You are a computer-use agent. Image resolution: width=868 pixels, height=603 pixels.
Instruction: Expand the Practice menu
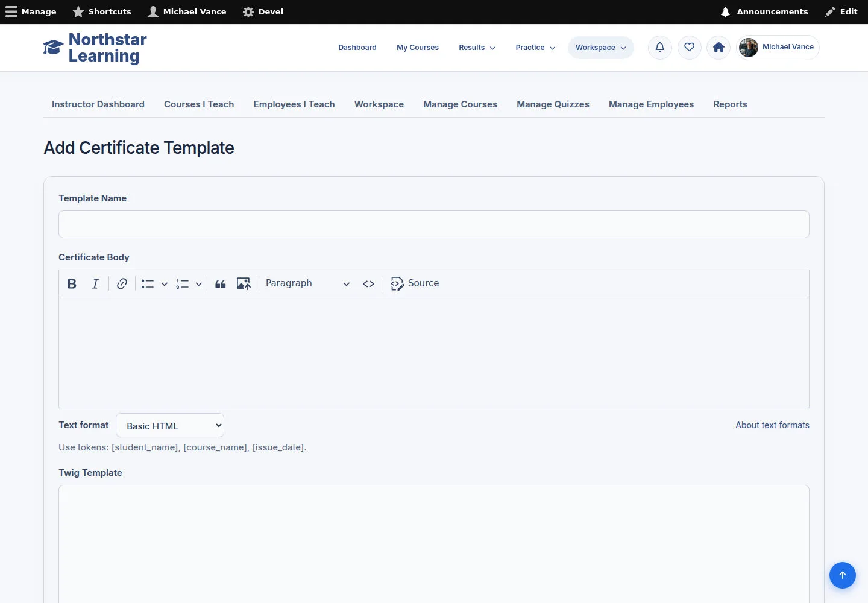point(535,48)
